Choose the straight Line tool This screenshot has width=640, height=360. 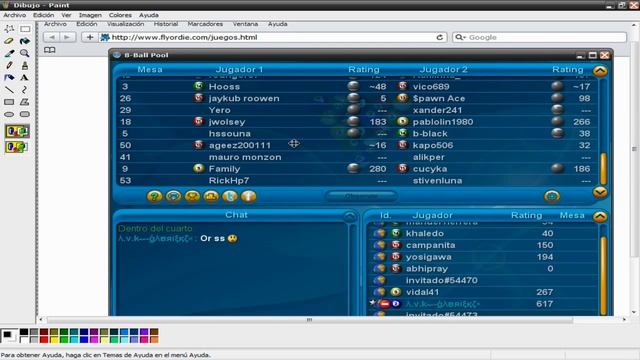9,90
